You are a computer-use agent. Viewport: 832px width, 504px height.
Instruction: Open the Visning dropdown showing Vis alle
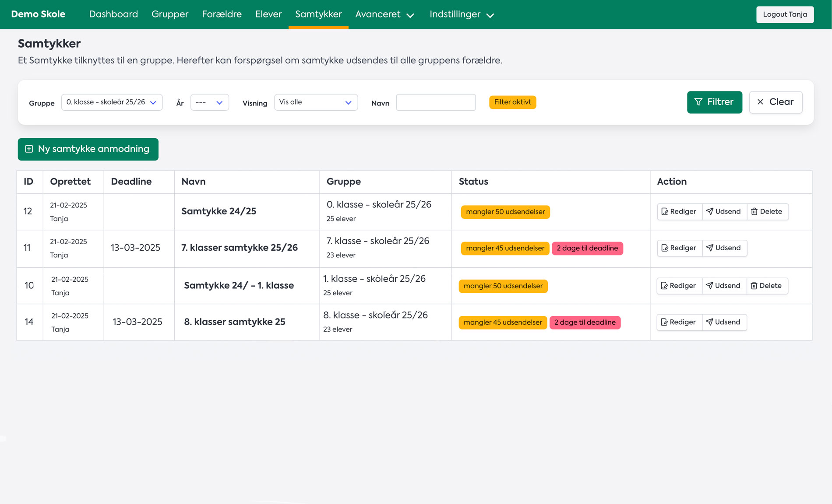tap(316, 102)
